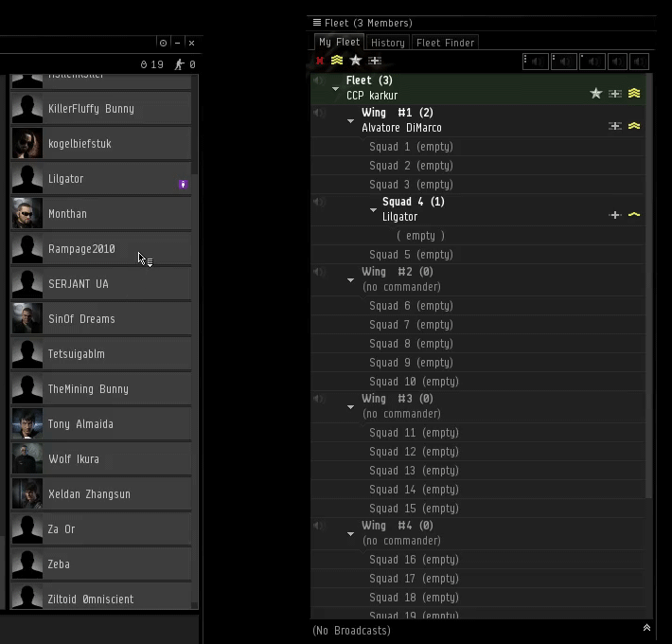Select KillerFluffy Bunny in member list
The height and width of the screenshot is (644, 672).
101,109
